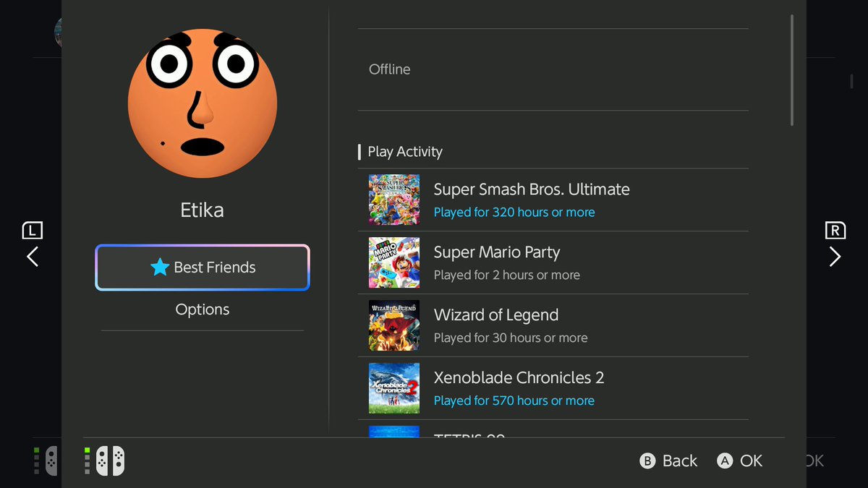Image resolution: width=868 pixels, height=488 pixels.
Task: Open Xenoblade Chronicles 2 game thumbnail
Action: [x=394, y=388]
